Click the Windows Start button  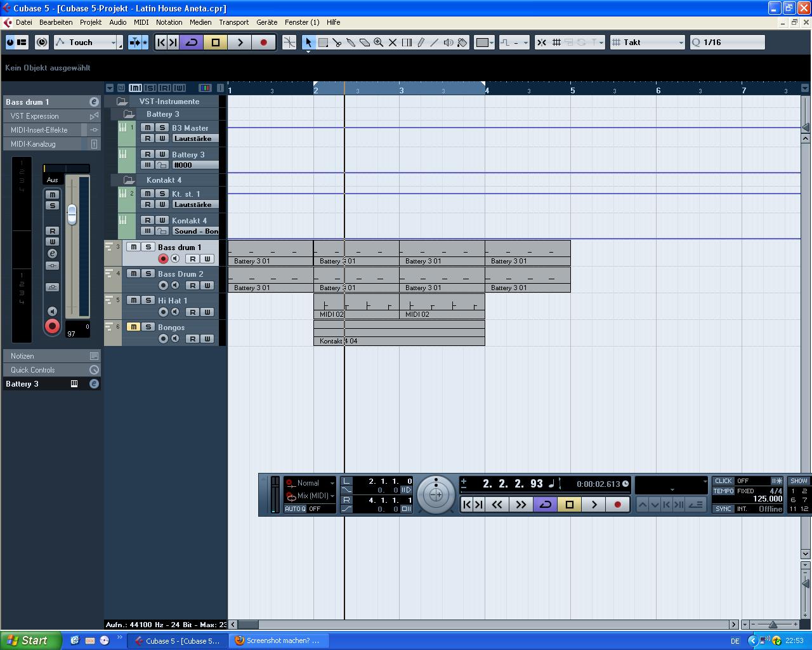coord(31,640)
